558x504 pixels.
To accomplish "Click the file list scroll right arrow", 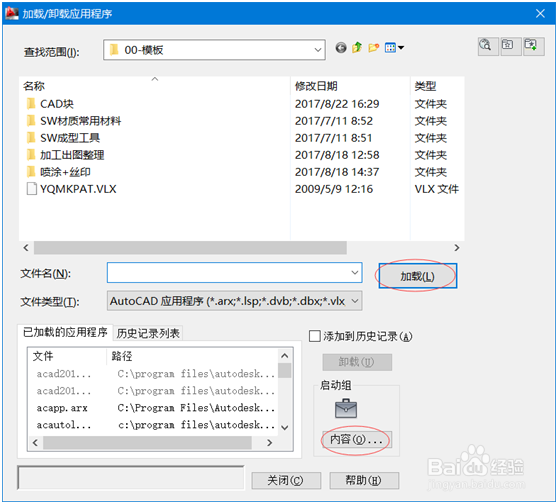I will (x=457, y=248).
